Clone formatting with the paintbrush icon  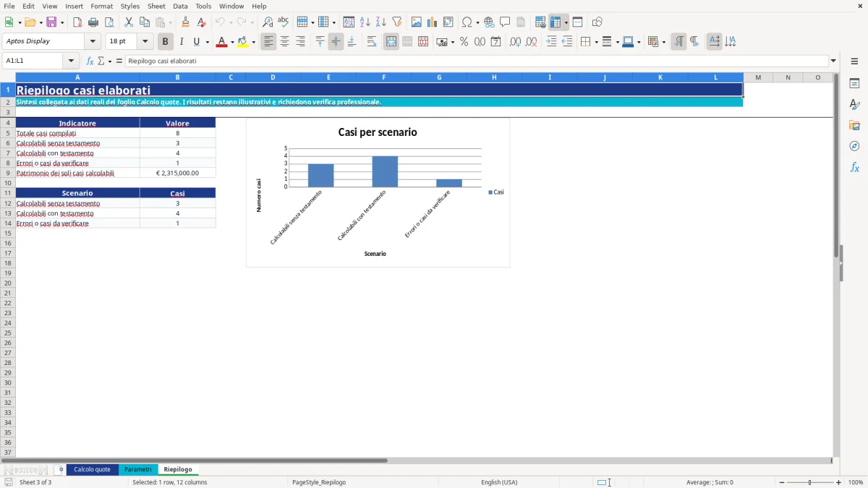[185, 22]
